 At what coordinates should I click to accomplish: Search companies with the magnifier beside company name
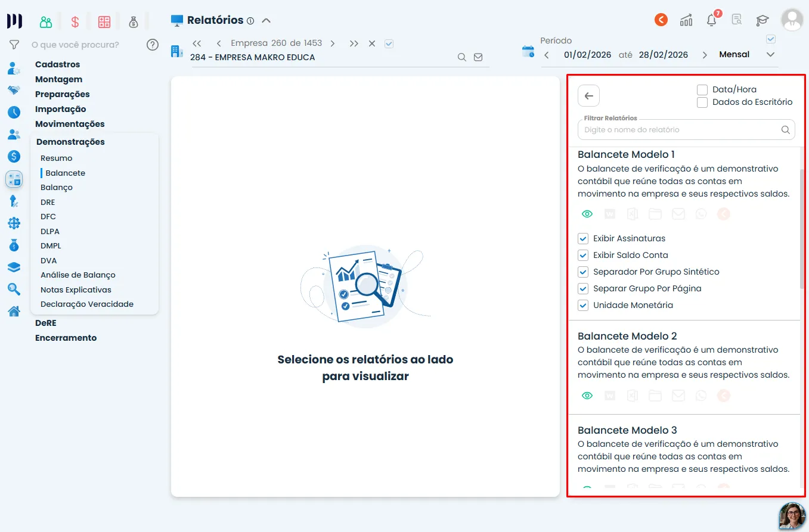[x=462, y=57]
